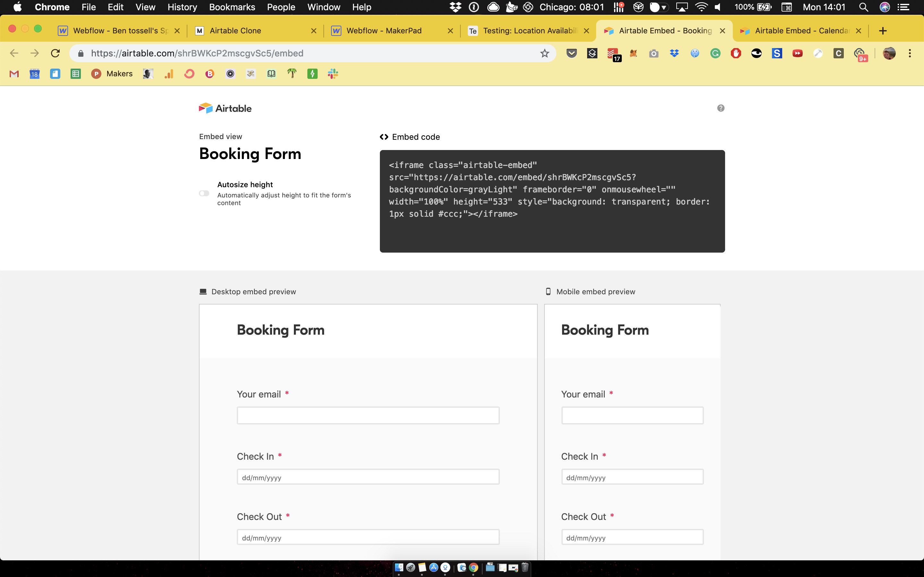Viewport: 924px width, 577px height.
Task: Open the help question mark icon
Action: click(x=721, y=108)
